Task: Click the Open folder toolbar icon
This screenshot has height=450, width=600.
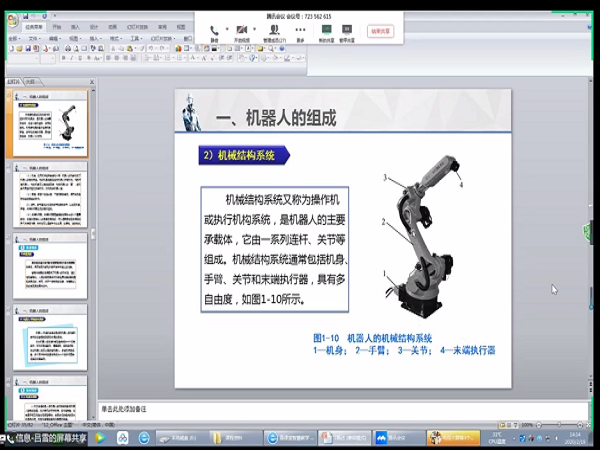Action: click(x=20, y=49)
